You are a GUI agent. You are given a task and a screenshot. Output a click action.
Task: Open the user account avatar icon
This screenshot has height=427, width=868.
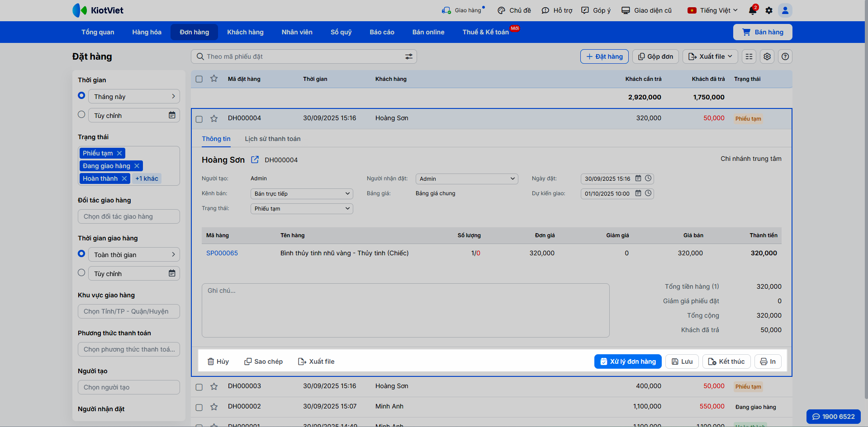pyautogui.click(x=785, y=10)
